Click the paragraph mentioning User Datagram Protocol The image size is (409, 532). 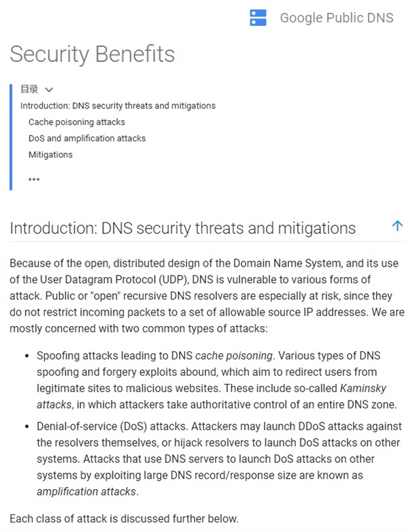pos(204,297)
